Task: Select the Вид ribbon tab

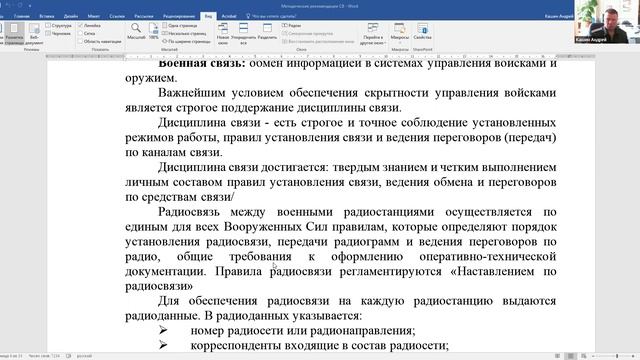Action: click(208, 16)
